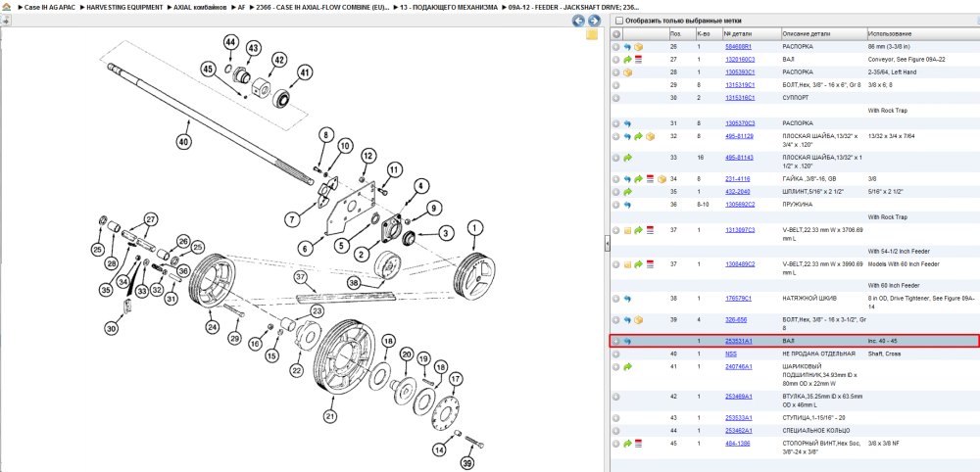Click the box icon for part 1305393C1
The height and width of the screenshot is (472, 980).
tap(627, 72)
